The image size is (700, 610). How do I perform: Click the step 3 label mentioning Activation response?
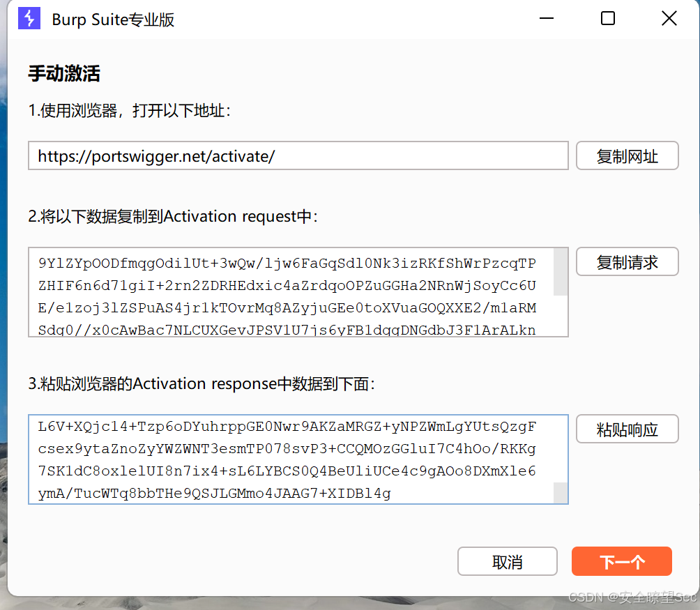pos(201,383)
